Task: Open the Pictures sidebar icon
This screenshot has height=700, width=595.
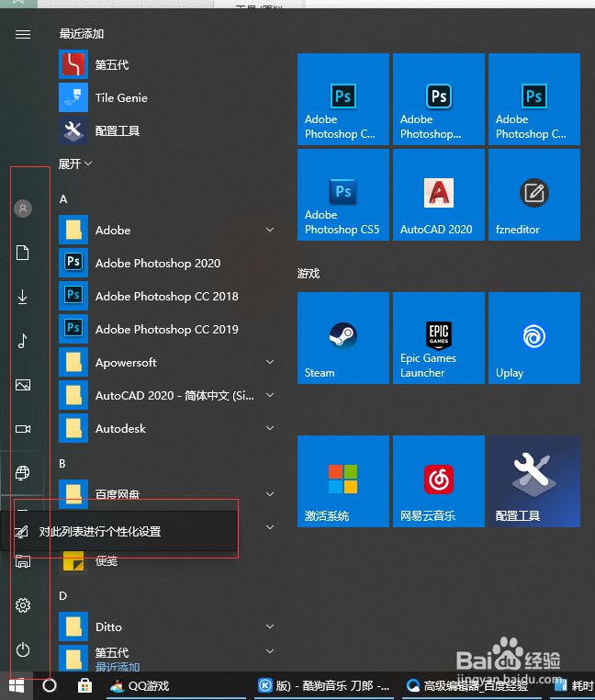Action: pyautogui.click(x=23, y=385)
